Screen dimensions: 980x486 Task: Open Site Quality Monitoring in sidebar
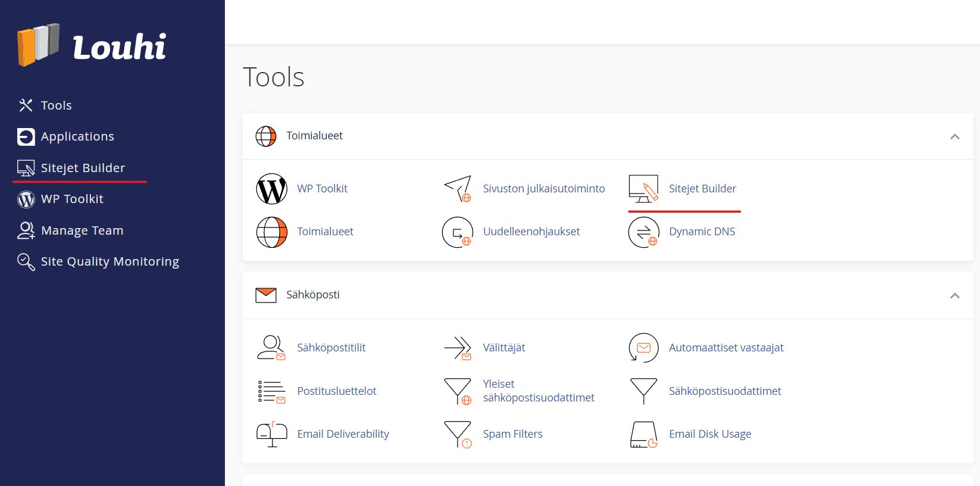[109, 261]
